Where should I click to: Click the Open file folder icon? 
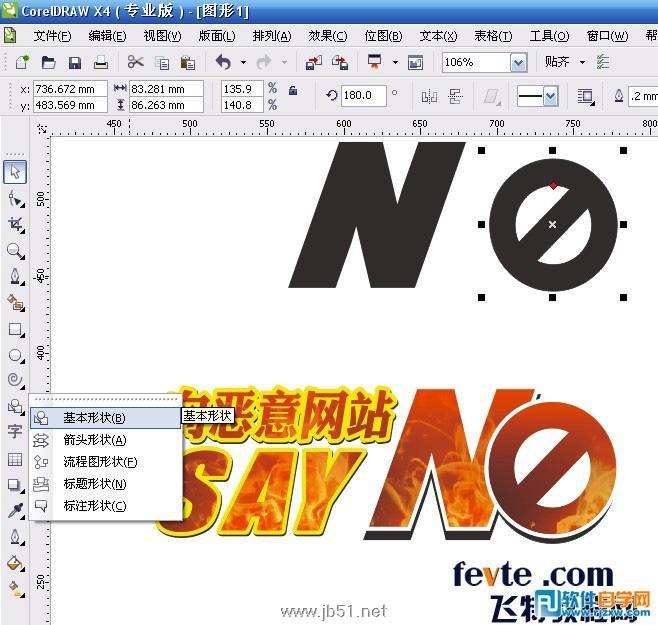point(49,63)
